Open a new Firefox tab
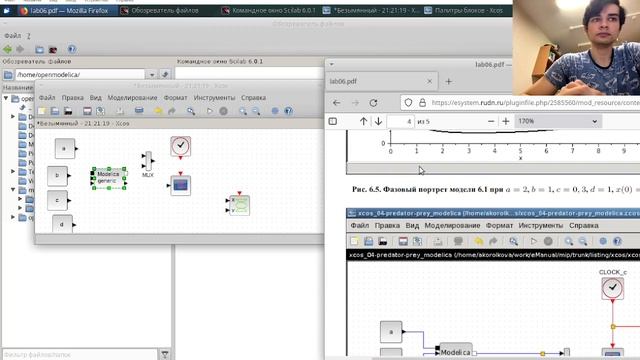640x360 pixels. (449, 82)
